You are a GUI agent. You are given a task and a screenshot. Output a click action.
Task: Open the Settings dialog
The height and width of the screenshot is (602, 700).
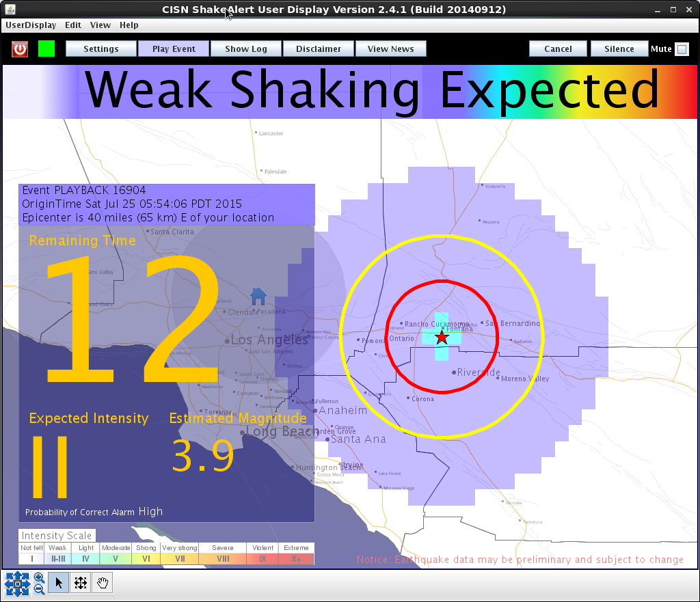point(101,49)
